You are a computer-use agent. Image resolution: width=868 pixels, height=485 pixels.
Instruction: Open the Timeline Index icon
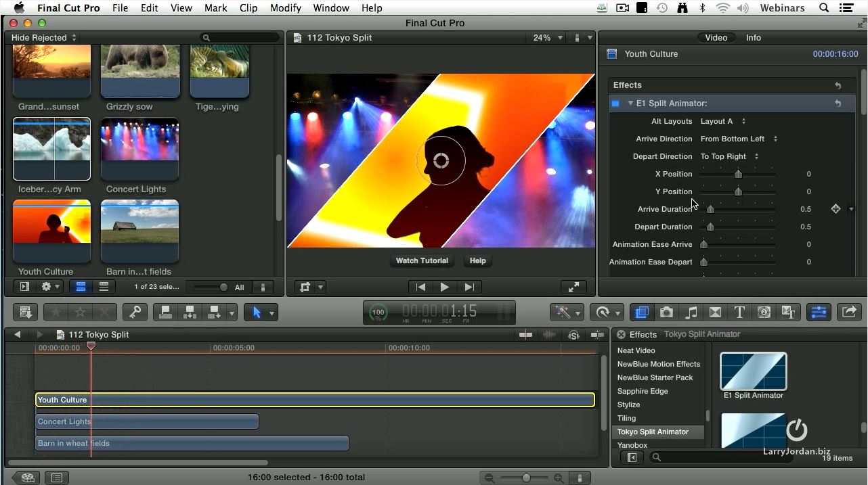coord(57,478)
